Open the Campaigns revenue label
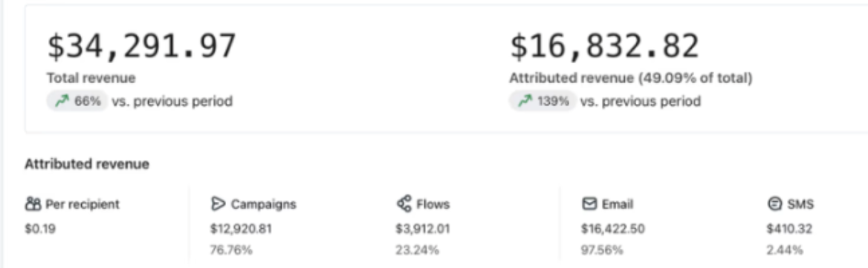Screen dimensions: 868x268 point(264,204)
